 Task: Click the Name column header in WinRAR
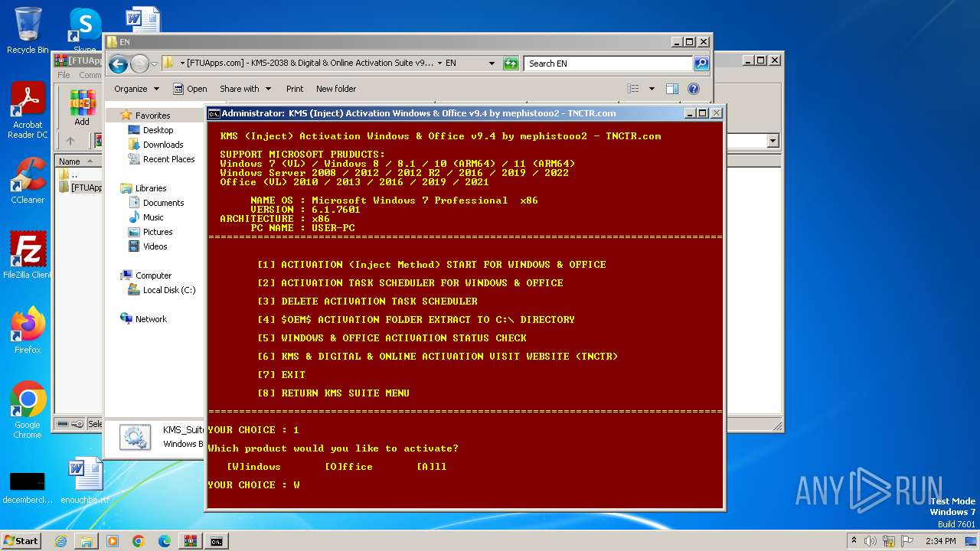[x=77, y=161]
